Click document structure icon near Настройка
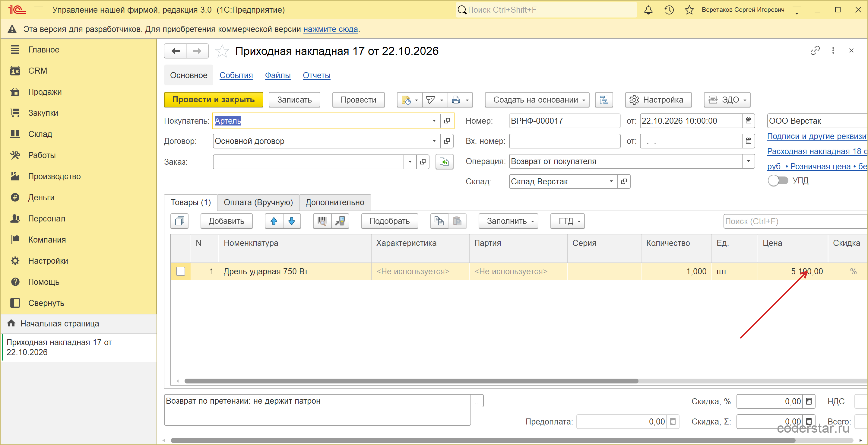 coord(604,100)
